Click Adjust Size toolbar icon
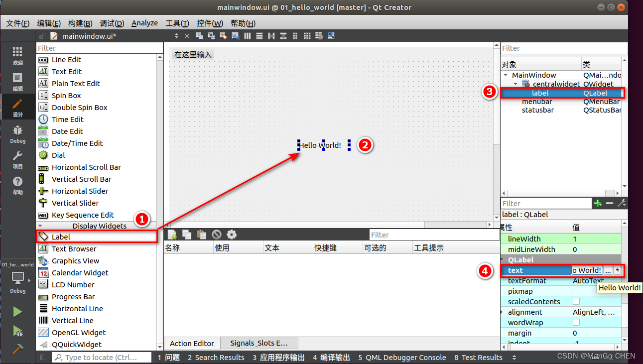643x364 pixels. coord(331,36)
